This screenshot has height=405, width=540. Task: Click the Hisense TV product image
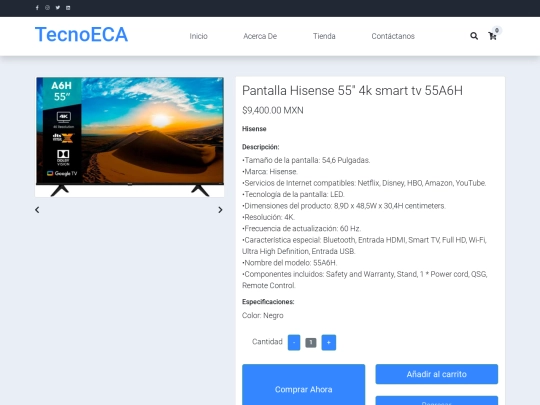(x=130, y=137)
